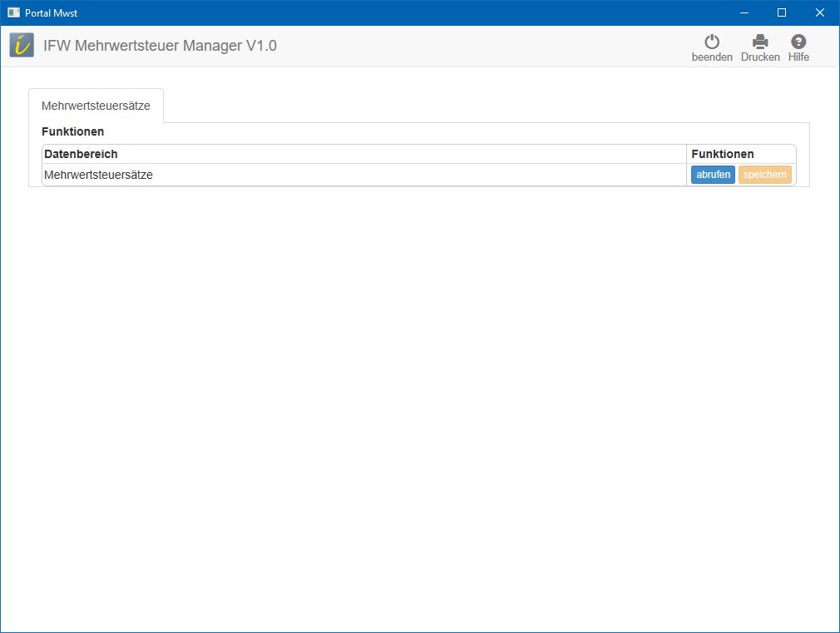The image size is (840, 633).
Task: Click the 'Hilfe' text label
Action: click(x=798, y=57)
